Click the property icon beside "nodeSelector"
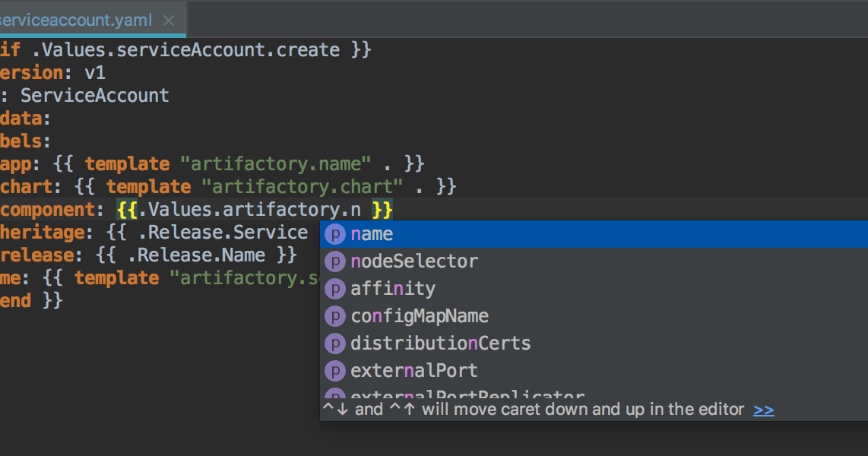The height and width of the screenshot is (456, 868). (335, 261)
